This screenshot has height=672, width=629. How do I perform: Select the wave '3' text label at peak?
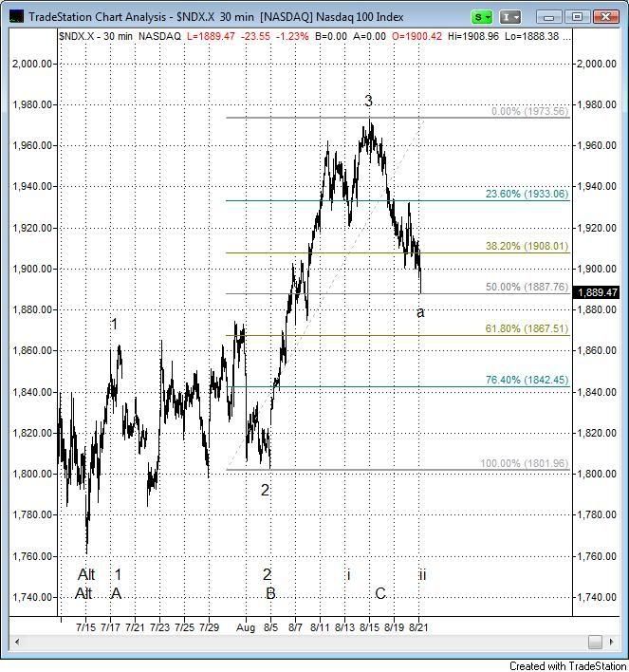[368, 101]
